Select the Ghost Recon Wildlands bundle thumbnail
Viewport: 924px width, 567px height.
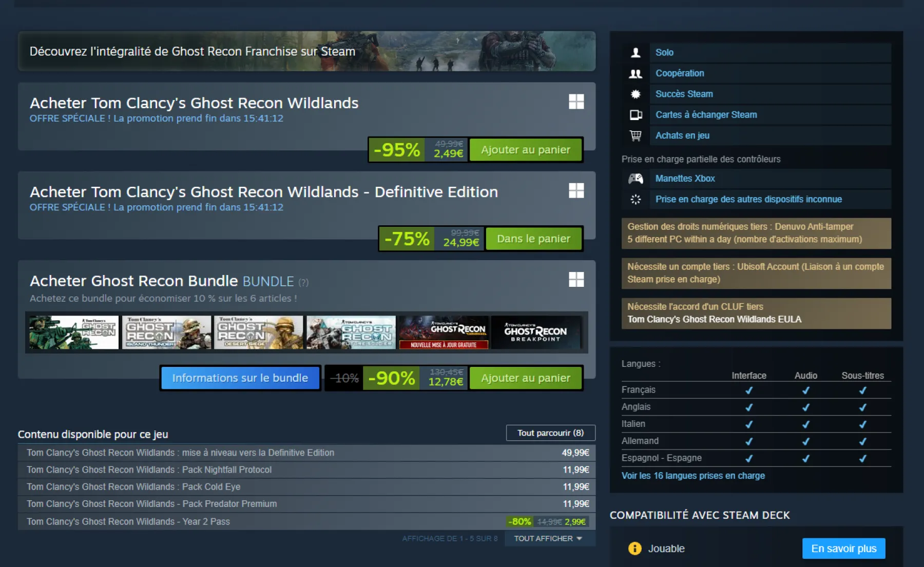point(444,333)
